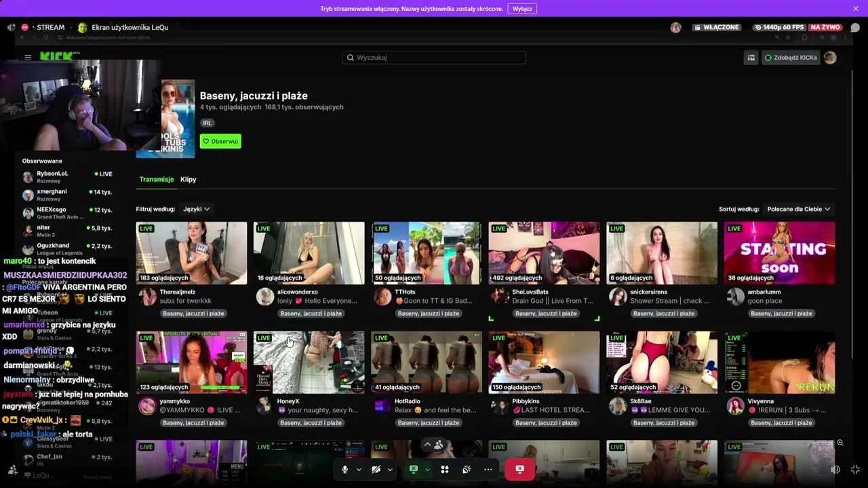The image size is (868, 488).
Task: Click the 'TTHots' channel name link
Action: (405, 292)
